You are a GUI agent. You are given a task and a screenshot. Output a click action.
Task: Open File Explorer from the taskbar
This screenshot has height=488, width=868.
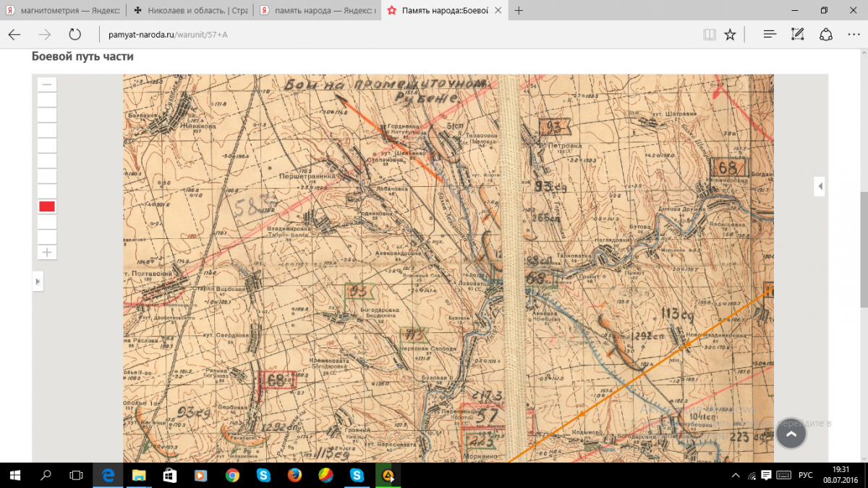tap(139, 475)
